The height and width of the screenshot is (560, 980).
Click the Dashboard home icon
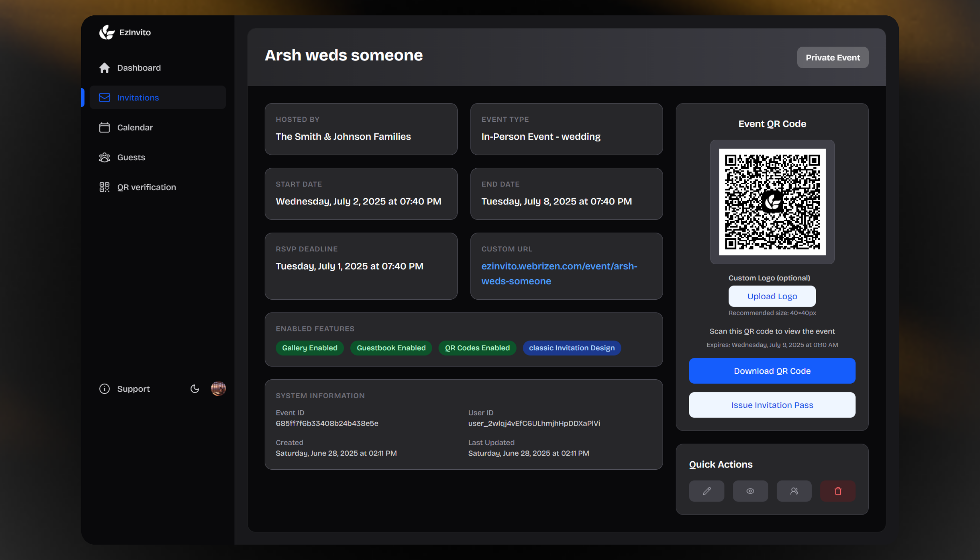[104, 68]
